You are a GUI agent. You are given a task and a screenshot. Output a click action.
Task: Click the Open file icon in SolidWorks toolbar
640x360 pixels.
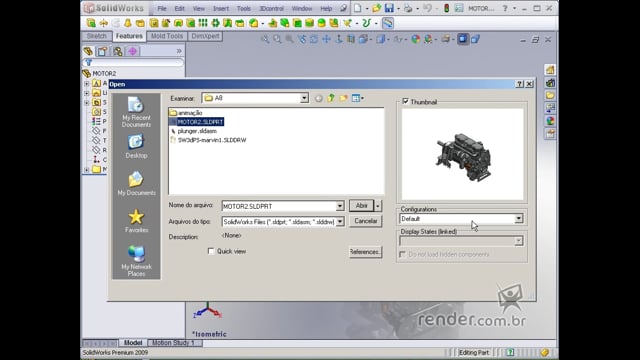pos(376,8)
